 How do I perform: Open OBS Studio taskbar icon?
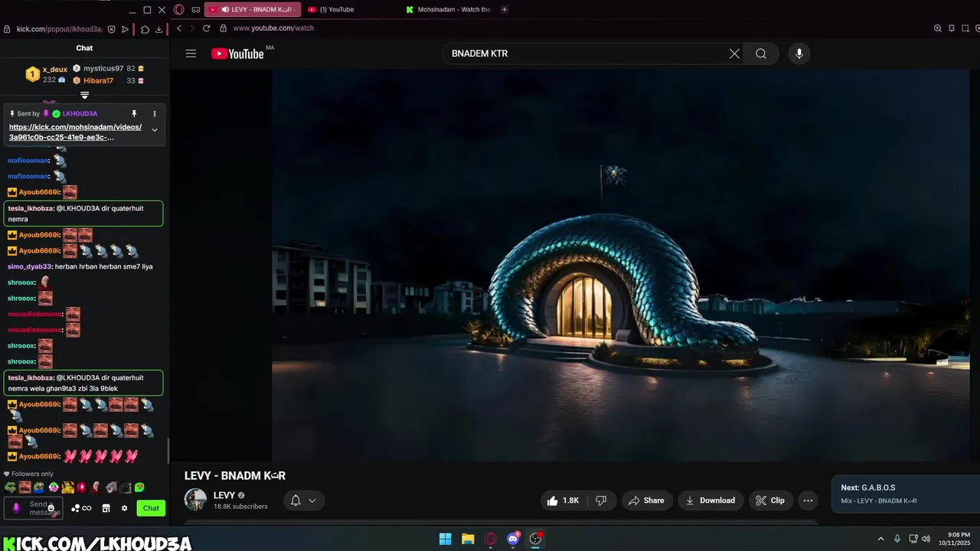[x=536, y=539]
